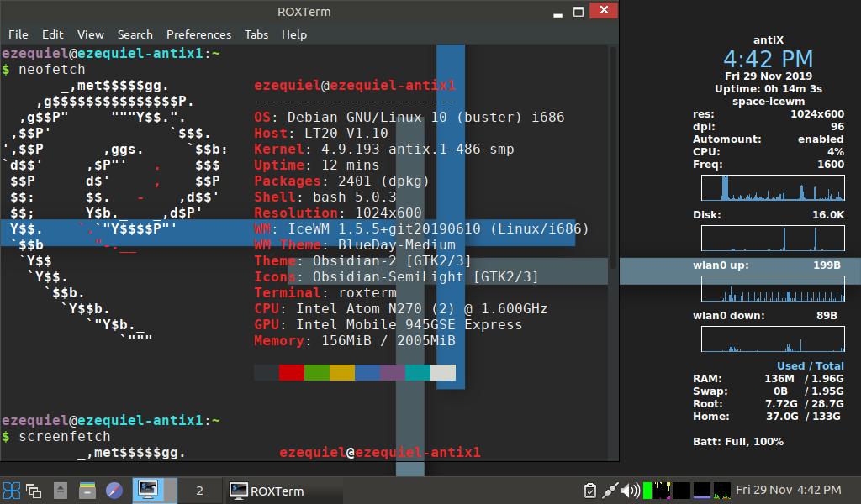Open the Tabs menu
The image size is (861, 504).
[256, 34]
